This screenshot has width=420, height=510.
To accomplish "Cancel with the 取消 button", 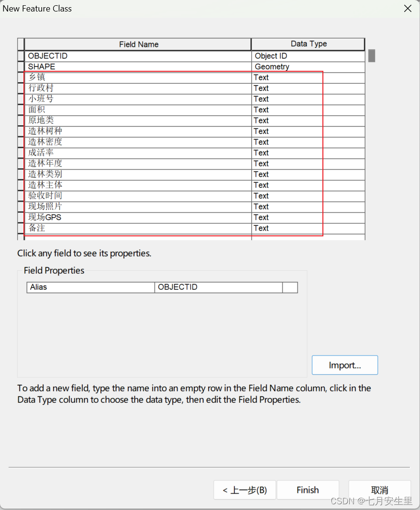I will [380, 490].
